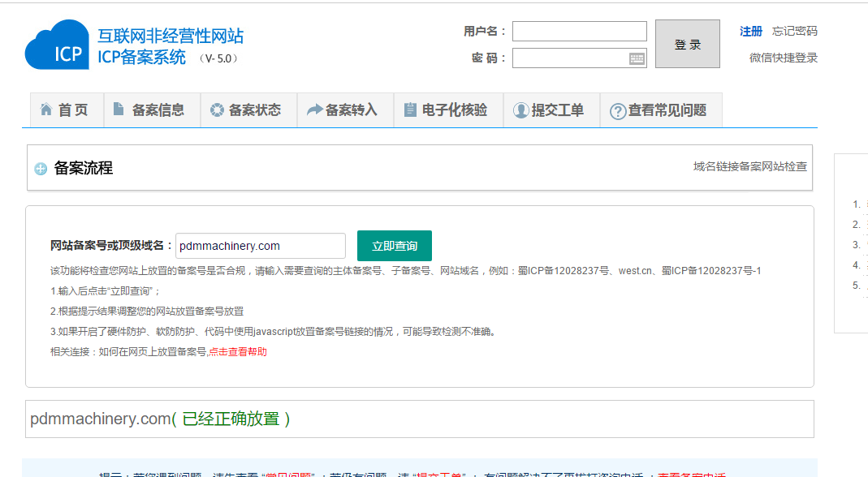
Task: Open the virtual keyboard icon in password field
Action: 637,58
